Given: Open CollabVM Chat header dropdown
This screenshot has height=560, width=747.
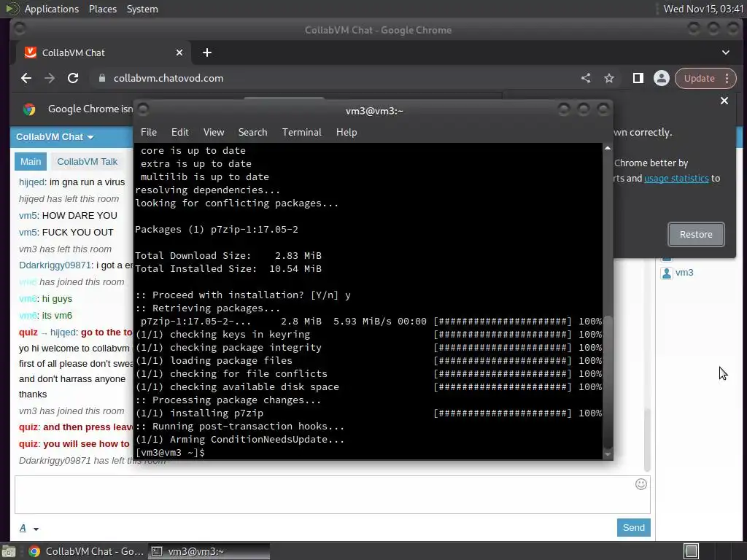Looking at the screenshot, I should 55,137.
